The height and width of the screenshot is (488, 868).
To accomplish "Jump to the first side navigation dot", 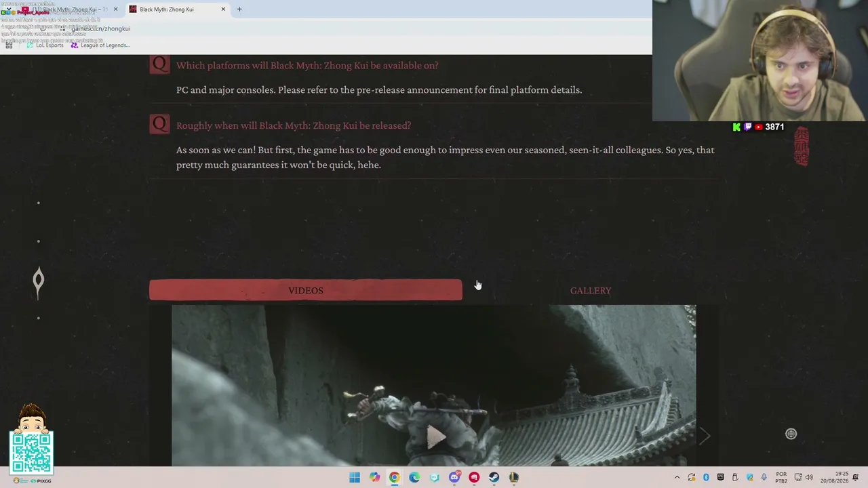I will tap(38, 203).
